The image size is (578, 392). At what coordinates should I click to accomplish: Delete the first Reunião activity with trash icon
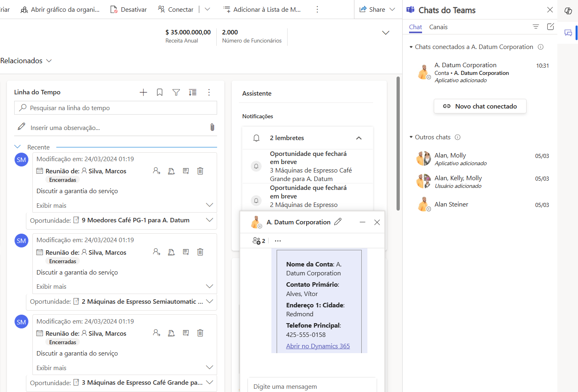(x=200, y=171)
